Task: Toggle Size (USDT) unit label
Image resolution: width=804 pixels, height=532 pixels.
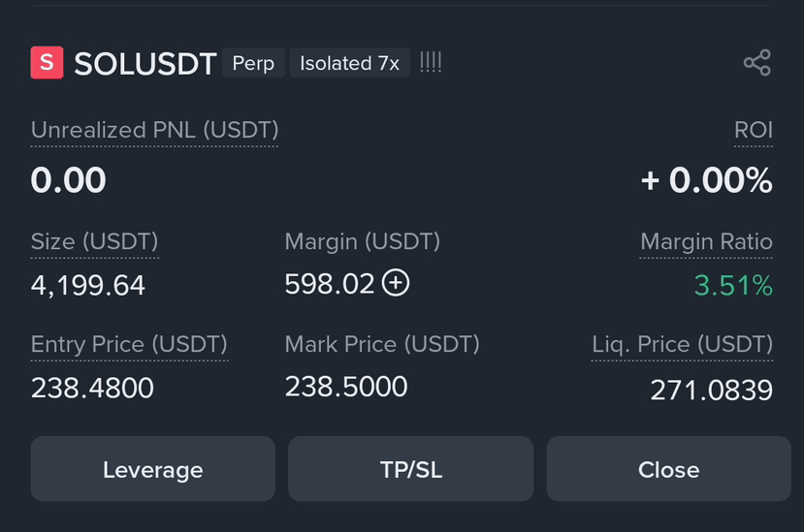Action: pyautogui.click(x=95, y=241)
